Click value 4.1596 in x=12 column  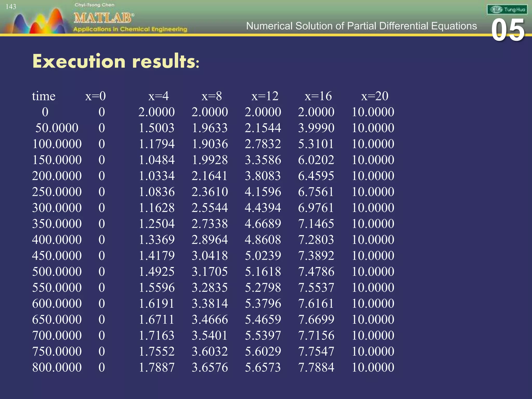pos(263,192)
